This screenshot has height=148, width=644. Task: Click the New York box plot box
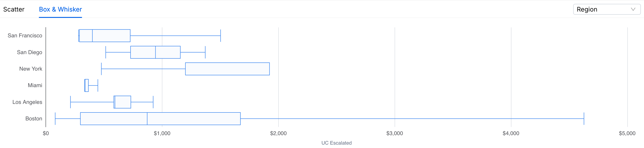coord(227,69)
